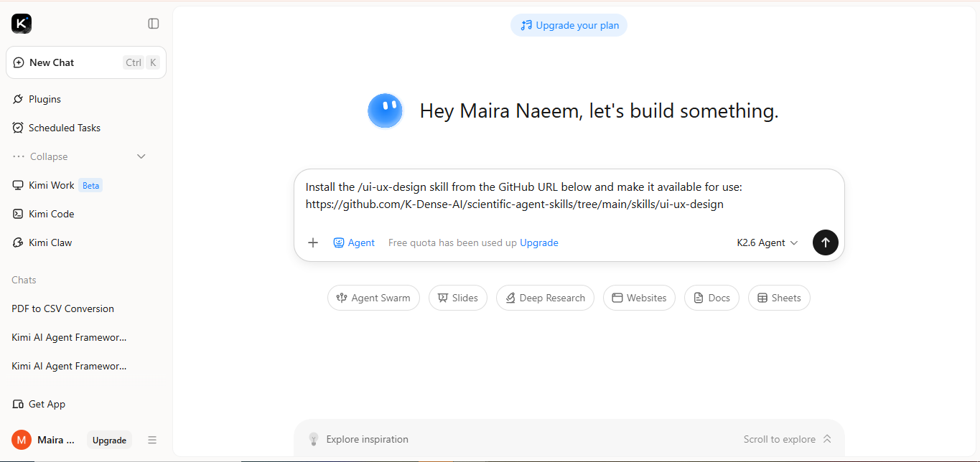This screenshot has width=980, height=462.
Task: Click the orange M user avatar
Action: pos(22,440)
